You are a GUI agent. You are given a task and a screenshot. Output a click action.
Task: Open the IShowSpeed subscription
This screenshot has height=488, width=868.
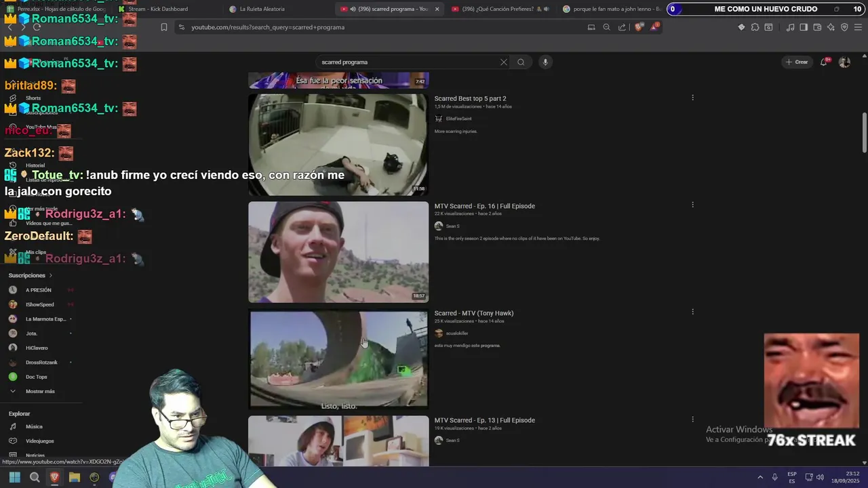pos(41,304)
